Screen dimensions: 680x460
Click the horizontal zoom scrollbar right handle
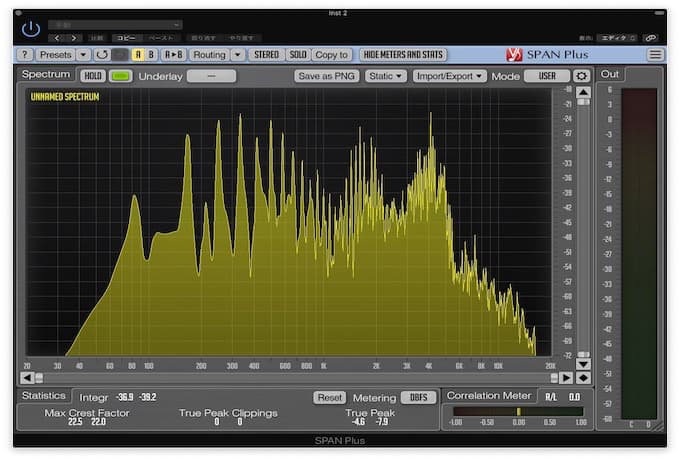click(554, 378)
